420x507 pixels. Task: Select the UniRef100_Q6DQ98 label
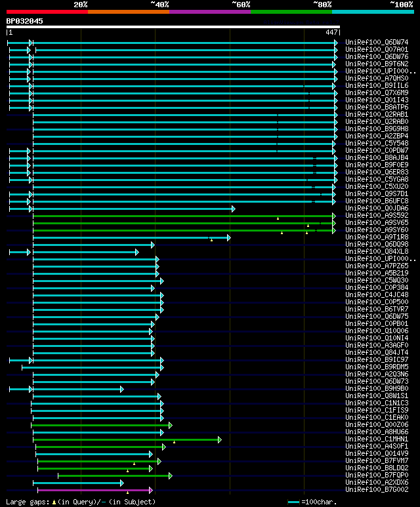tap(377, 244)
